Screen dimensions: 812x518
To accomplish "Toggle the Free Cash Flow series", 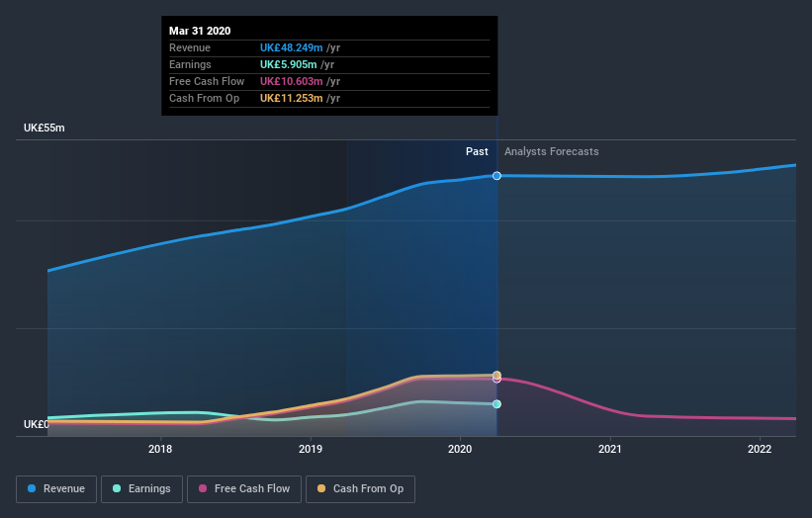I will [244, 489].
